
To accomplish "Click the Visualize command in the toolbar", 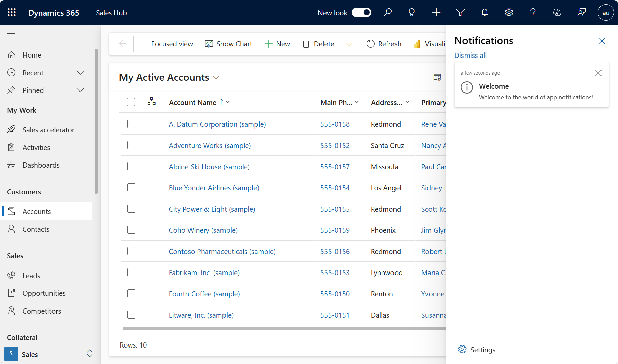I will pyautogui.click(x=430, y=44).
